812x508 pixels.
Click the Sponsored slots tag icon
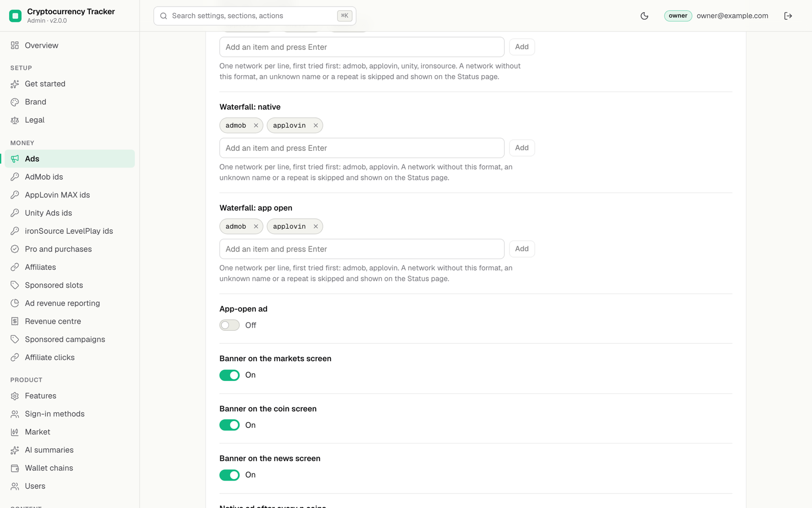[15, 285]
